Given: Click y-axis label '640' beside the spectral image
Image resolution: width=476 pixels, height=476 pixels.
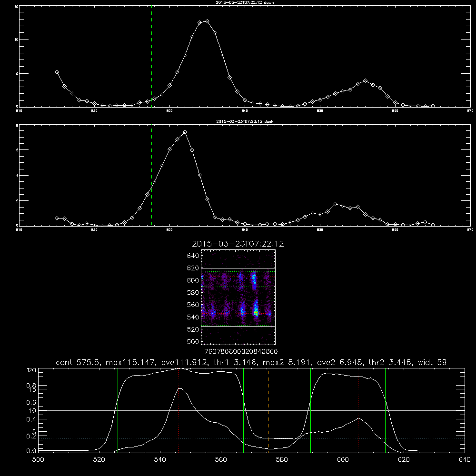Looking at the screenshot, I should [193, 256].
